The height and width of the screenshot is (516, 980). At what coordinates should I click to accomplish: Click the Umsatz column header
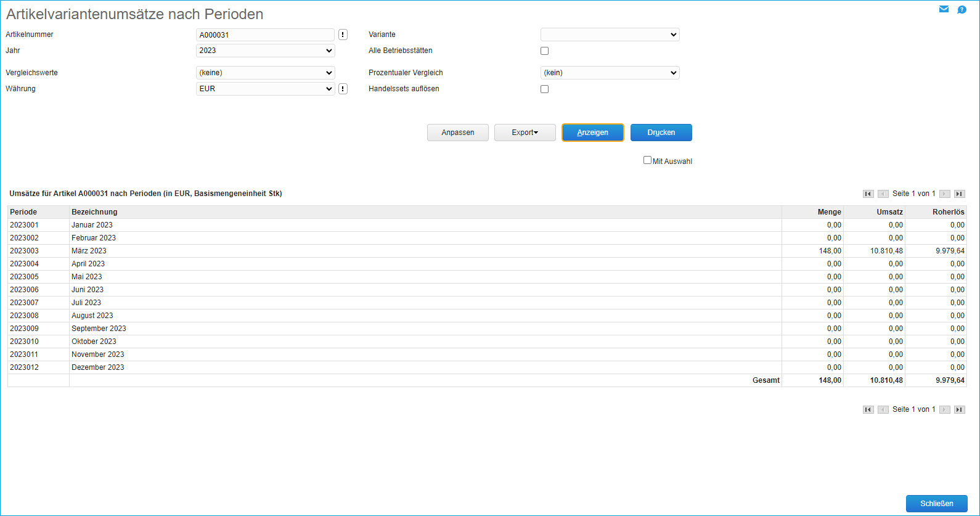(x=889, y=212)
